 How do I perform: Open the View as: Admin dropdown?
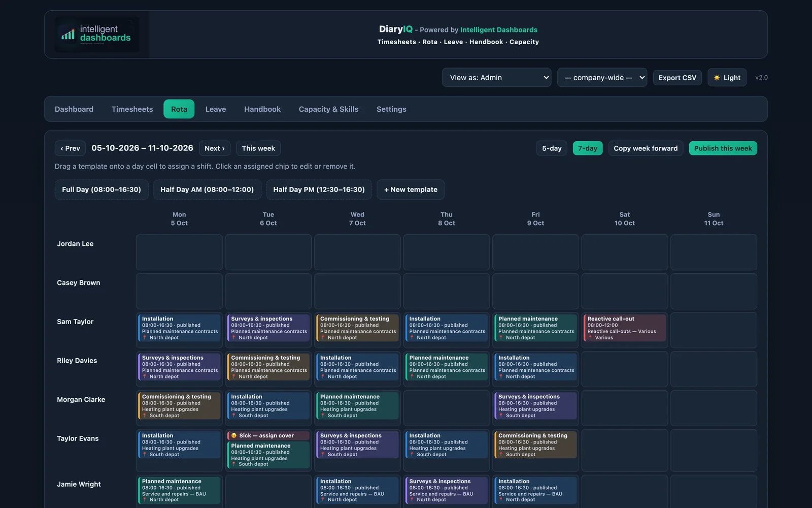[x=496, y=78]
